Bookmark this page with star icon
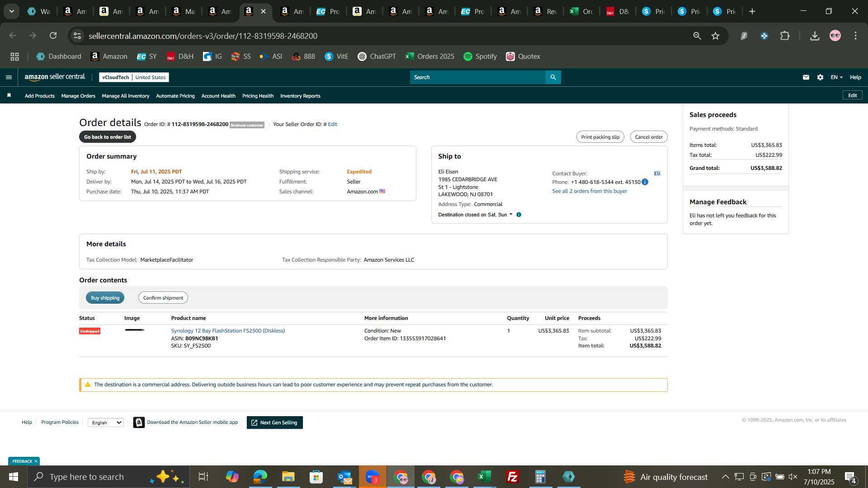This screenshot has width=868, height=488. 715,36
